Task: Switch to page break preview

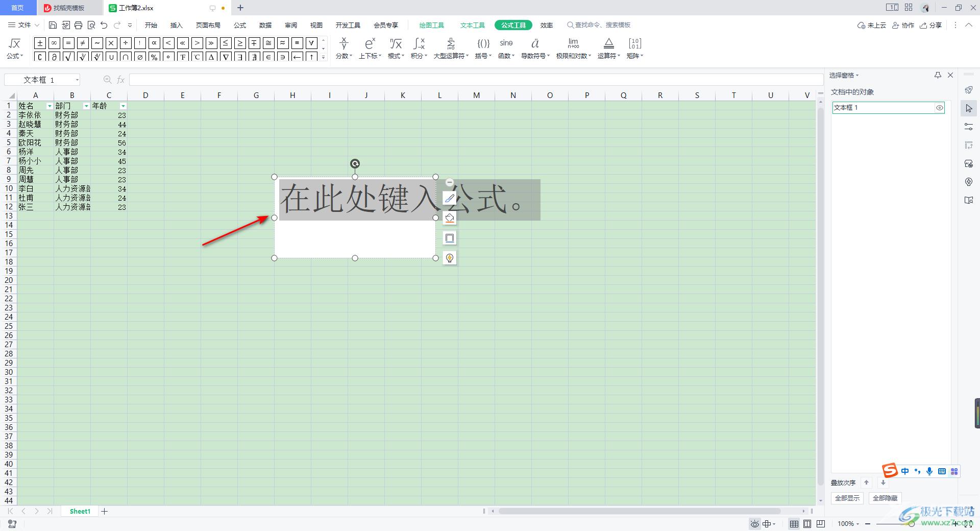Action: (821, 524)
